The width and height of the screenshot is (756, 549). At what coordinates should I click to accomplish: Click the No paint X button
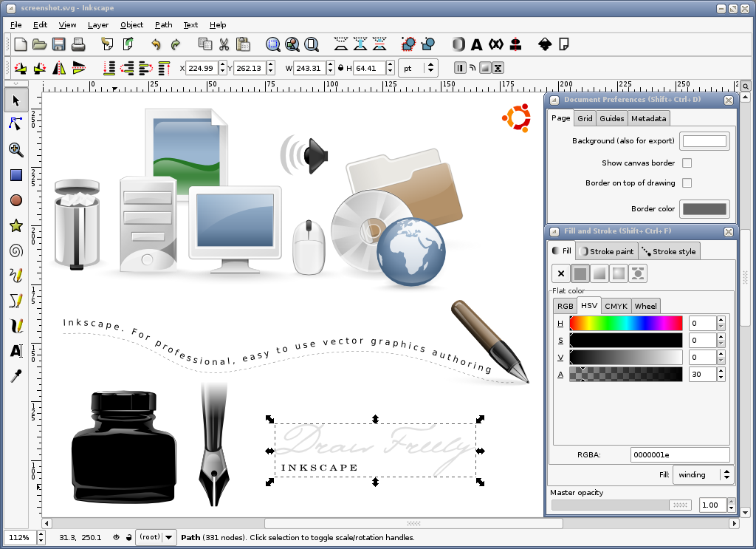[x=561, y=273]
